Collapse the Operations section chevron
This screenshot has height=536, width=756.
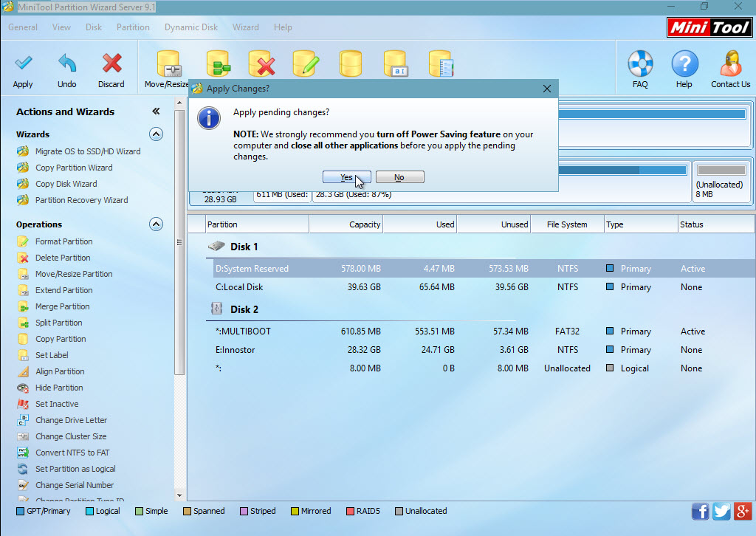coord(156,224)
